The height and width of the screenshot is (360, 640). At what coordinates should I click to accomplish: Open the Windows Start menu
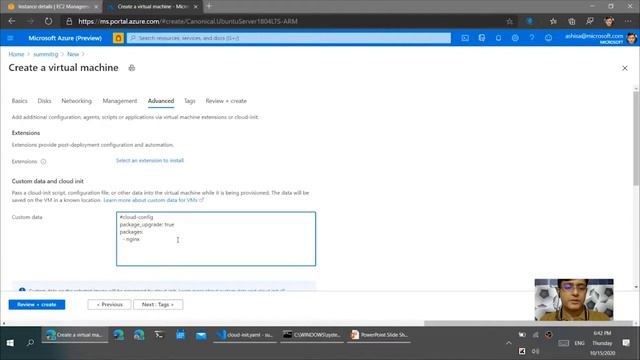pyautogui.click(x=10, y=343)
